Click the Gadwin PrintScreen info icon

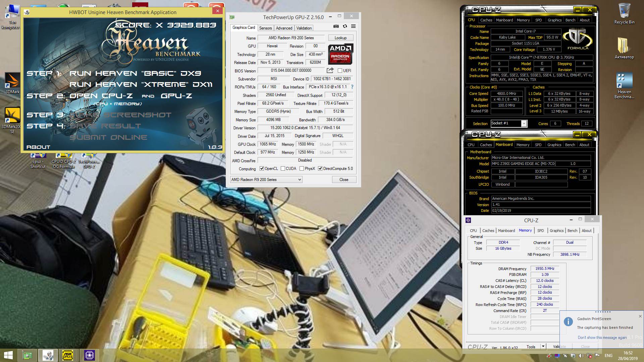[x=568, y=322]
